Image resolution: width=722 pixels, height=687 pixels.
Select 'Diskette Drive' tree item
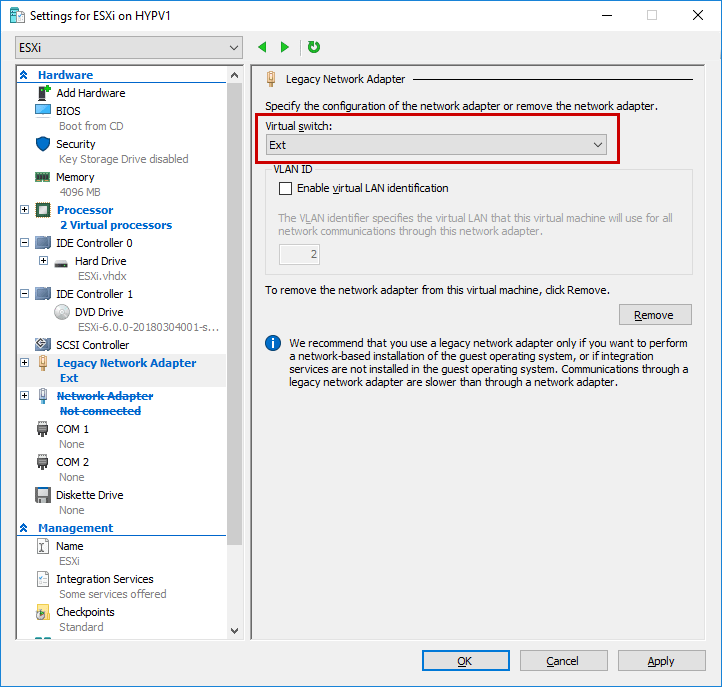click(x=90, y=495)
